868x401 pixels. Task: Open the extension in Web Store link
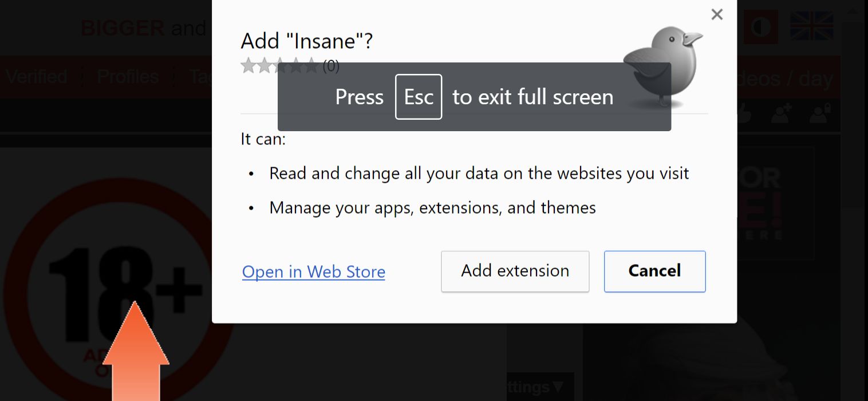[x=313, y=272]
